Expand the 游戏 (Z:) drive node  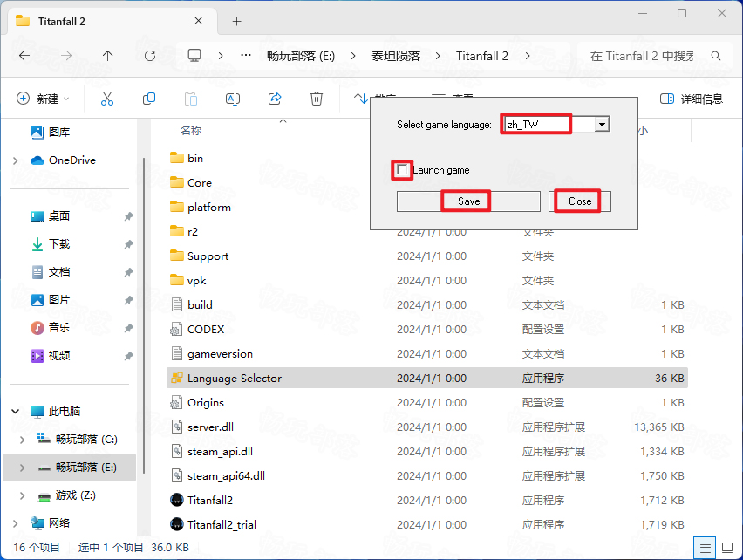[x=23, y=495]
